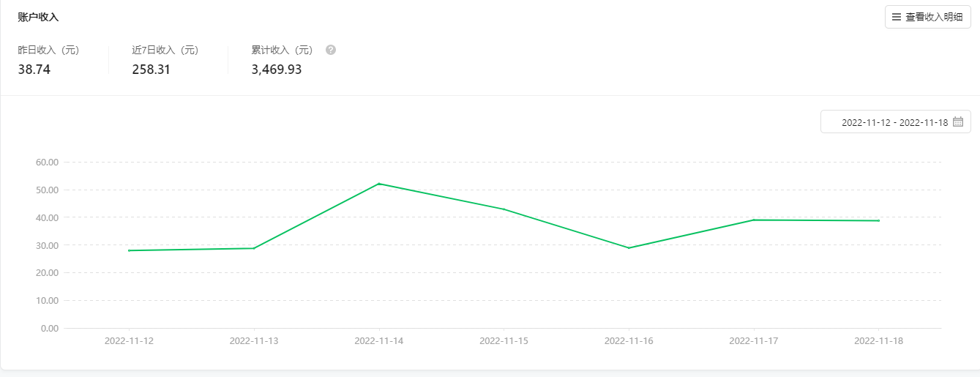The image size is (980, 377).
Task: Open 查看收入明细 income details
Action: [928, 17]
